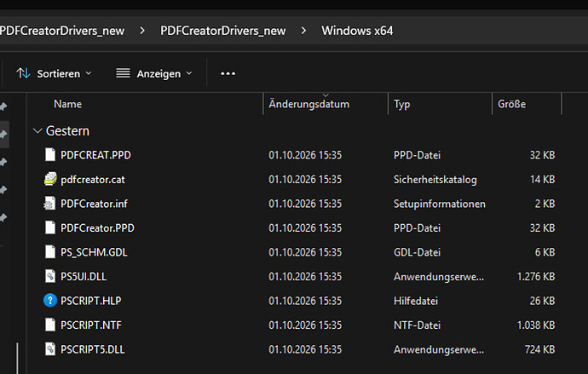Go to first PDFCreatorDrivers_new breadcrumb
This screenshot has width=588, height=374.
click(62, 31)
